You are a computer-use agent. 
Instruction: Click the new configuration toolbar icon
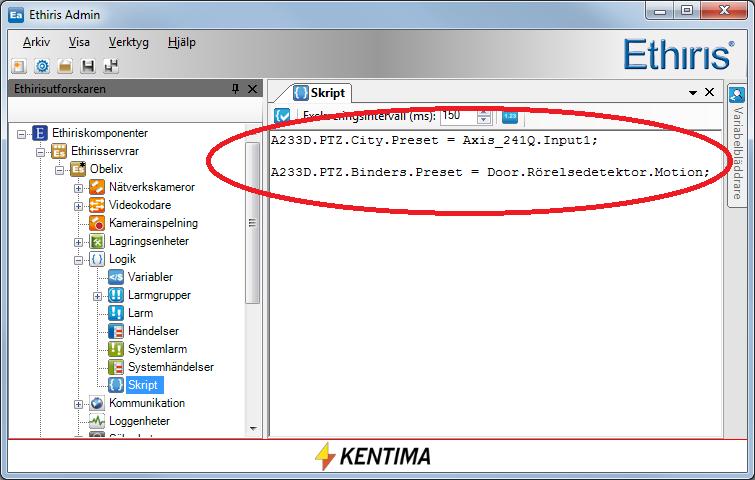pos(19,66)
